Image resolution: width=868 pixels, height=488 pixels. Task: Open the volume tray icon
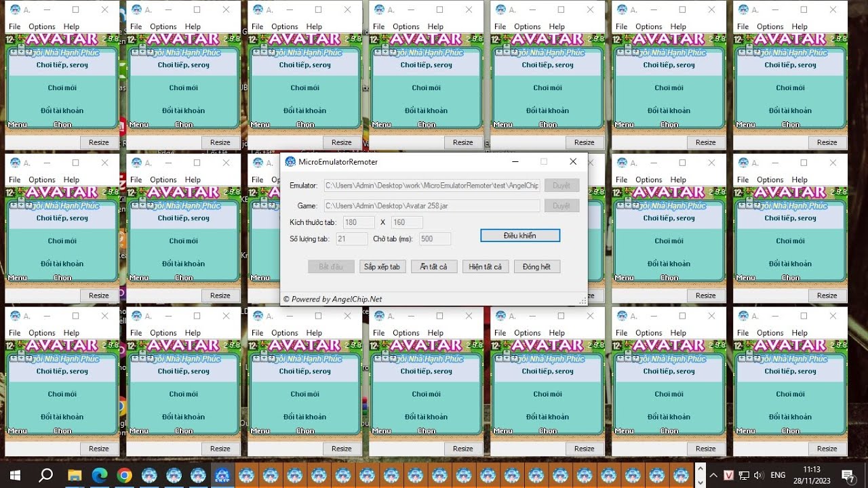[x=758, y=475]
